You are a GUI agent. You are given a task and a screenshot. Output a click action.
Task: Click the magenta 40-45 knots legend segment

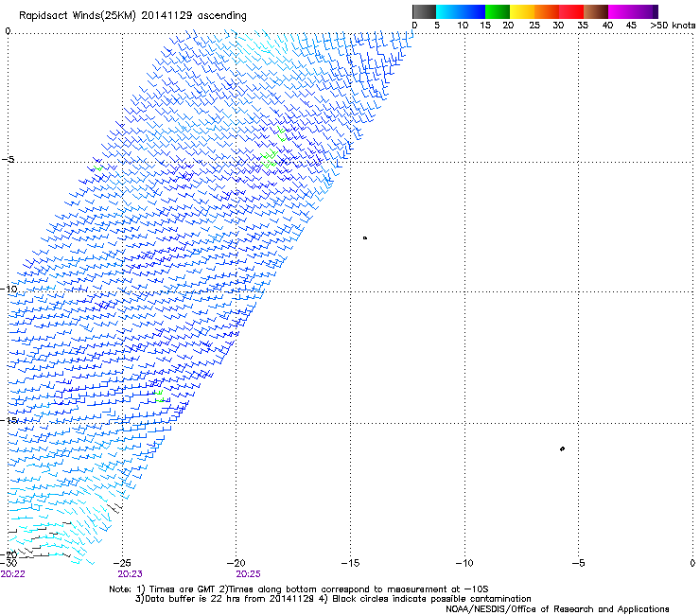click(621, 11)
